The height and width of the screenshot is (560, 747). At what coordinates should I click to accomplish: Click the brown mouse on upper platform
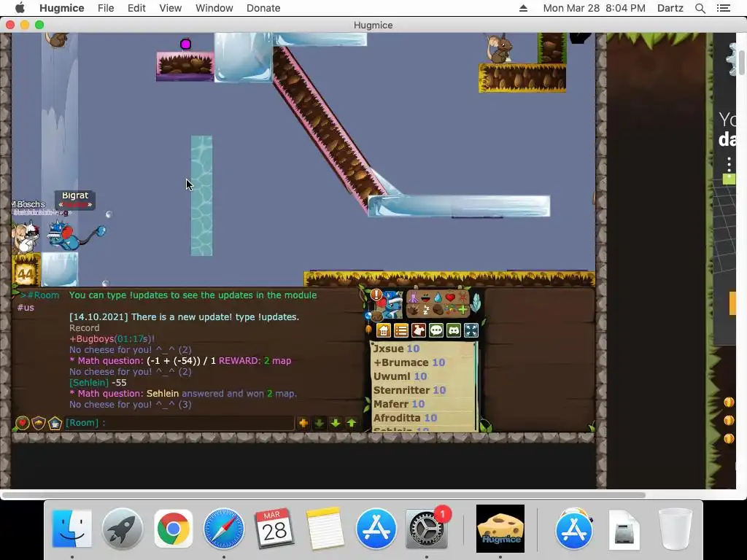click(498, 49)
